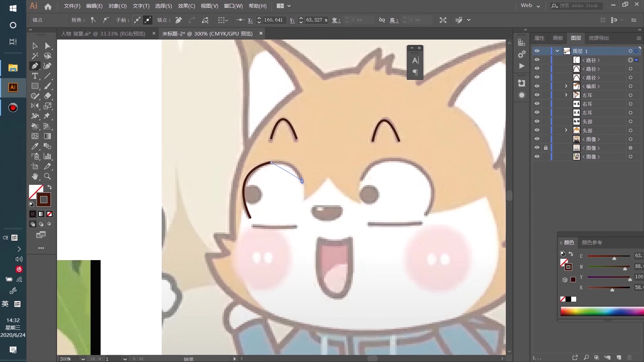Viewport: 644px width, 362px height.
Task: Open arrange documents dropdown
Action: tap(283, 6)
